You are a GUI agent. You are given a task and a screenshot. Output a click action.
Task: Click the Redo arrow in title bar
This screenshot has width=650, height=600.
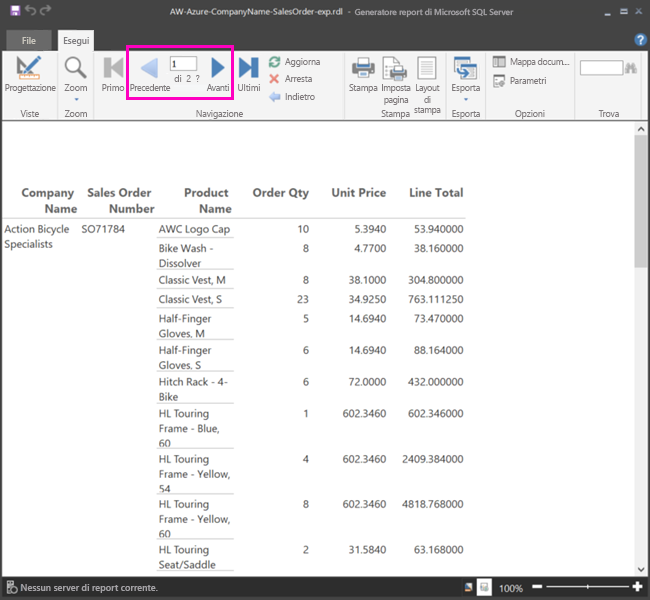click(46, 10)
